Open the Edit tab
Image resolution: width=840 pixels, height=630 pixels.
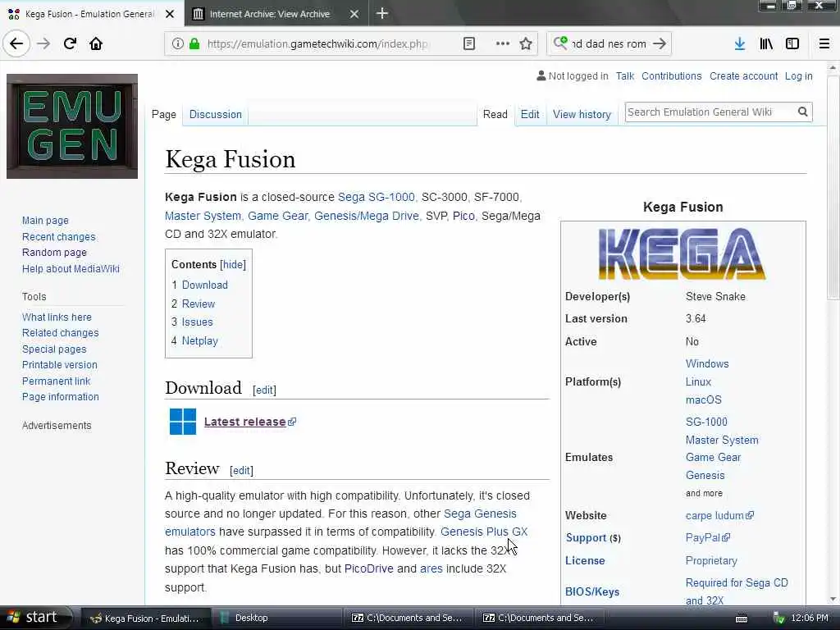coord(530,114)
